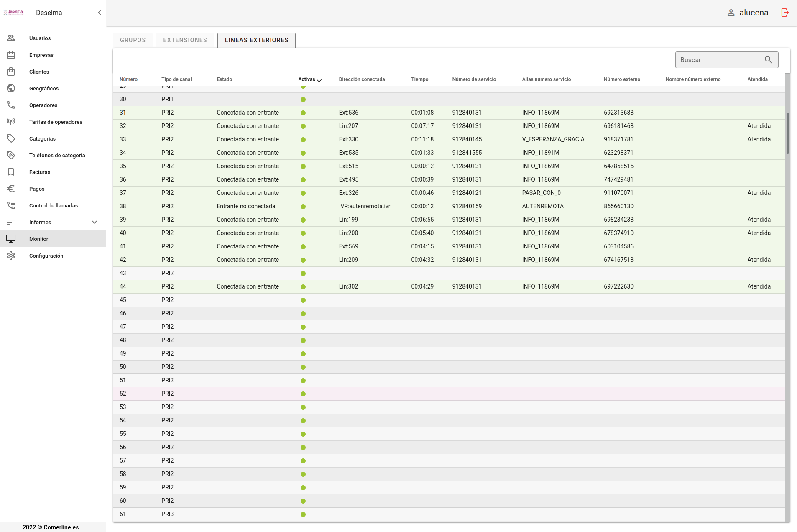Sort by the Activas column arrow
This screenshot has height=532, width=797.
click(x=319, y=79)
